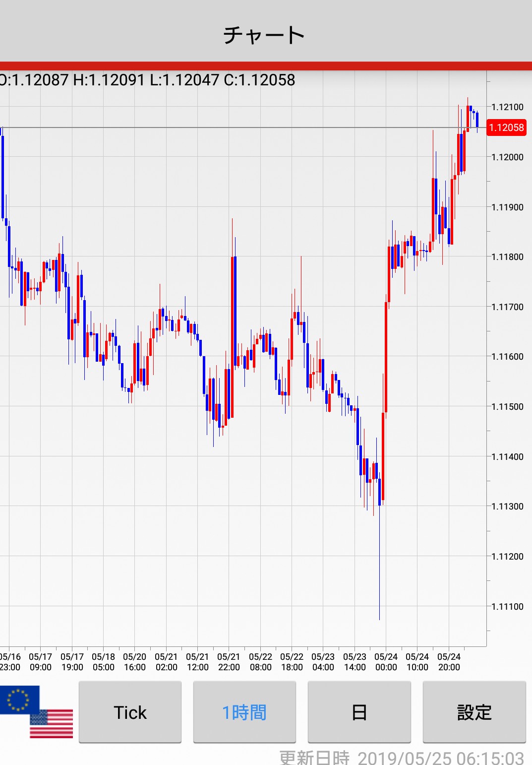
Task: Tap the United States flag icon
Action: [x=52, y=724]
